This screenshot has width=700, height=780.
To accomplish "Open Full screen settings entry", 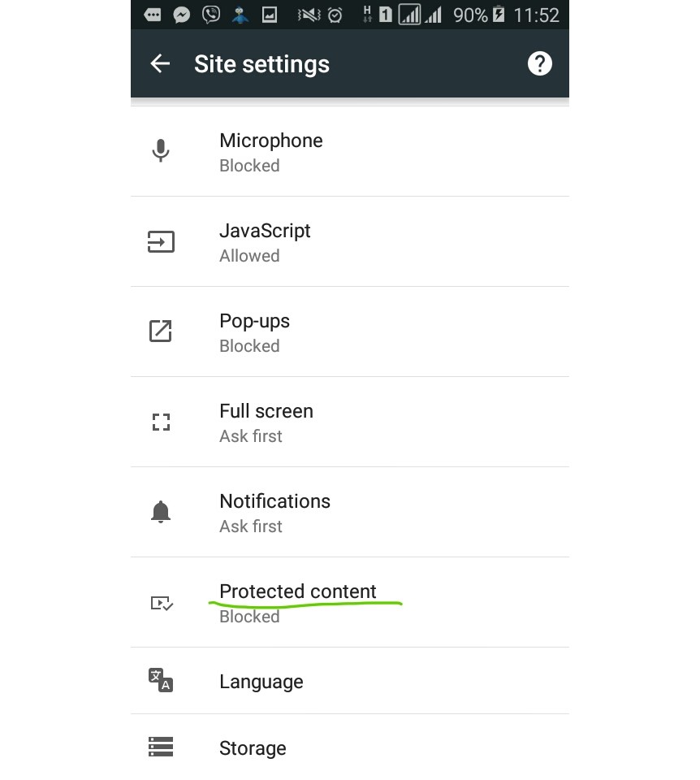I will coord(350,422).
